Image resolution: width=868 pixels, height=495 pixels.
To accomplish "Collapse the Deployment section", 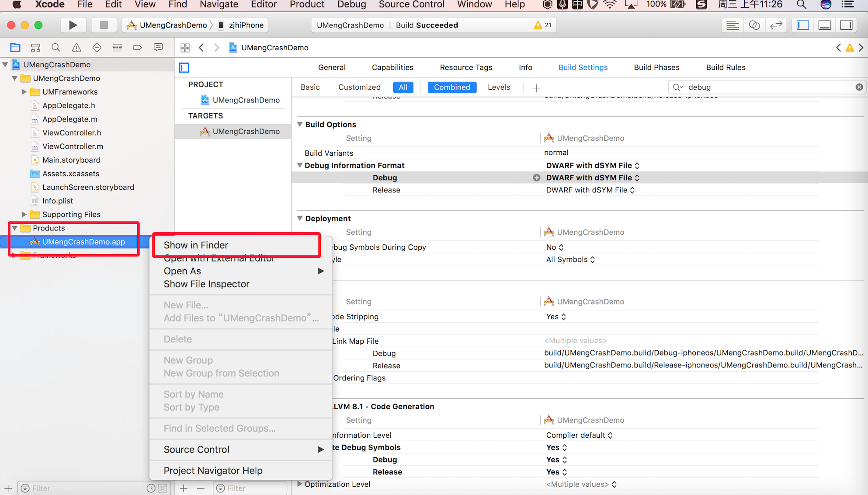I will coord(300,218).
